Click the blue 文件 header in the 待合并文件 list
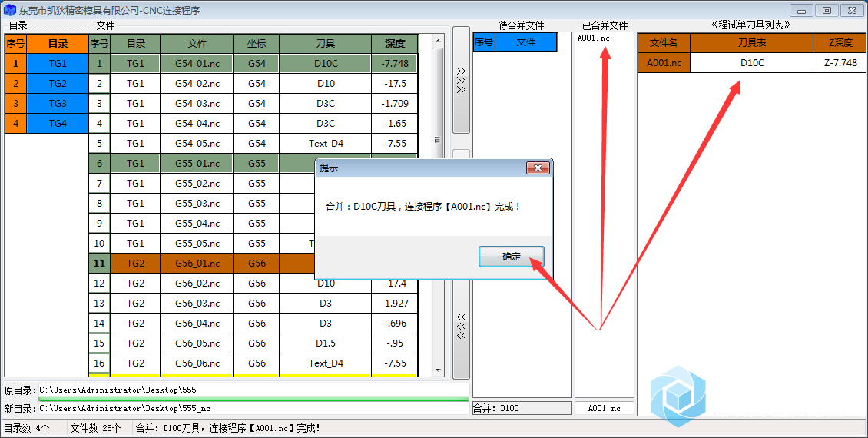This screenshot has height=438, width=868. coord(526,42)
